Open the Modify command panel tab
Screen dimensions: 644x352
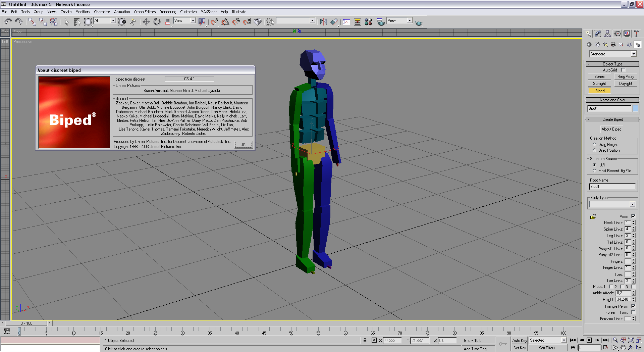pos(598,34)
